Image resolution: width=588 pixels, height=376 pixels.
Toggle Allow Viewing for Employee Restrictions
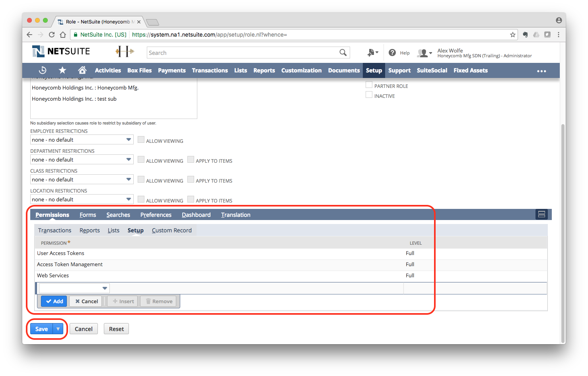coord(141,140)
